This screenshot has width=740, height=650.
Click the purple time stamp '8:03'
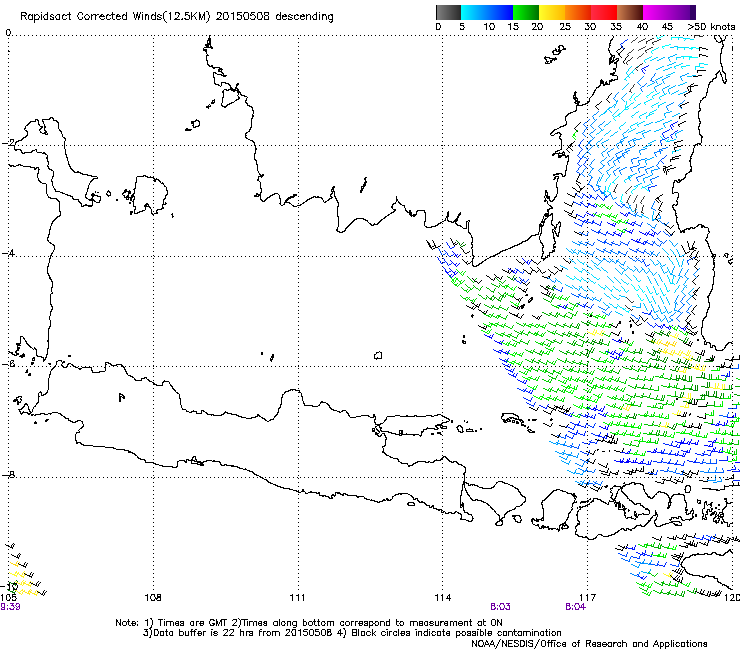(x=500, y=607)
